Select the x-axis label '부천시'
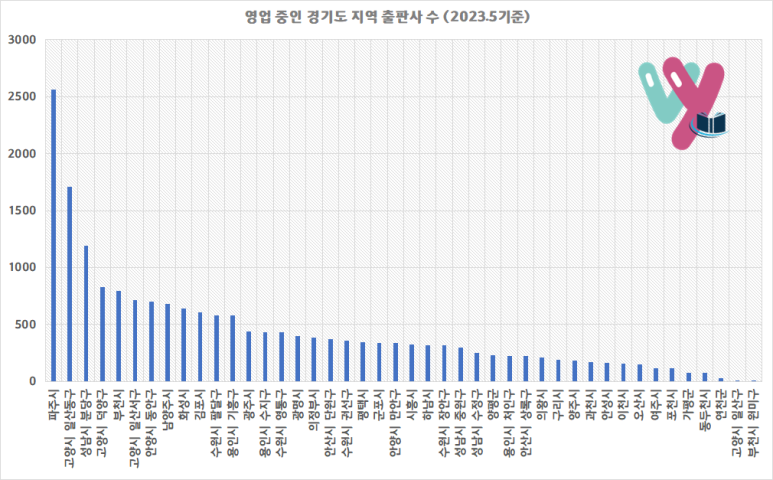This screenshot has width=773, height=480. [119, 405]
